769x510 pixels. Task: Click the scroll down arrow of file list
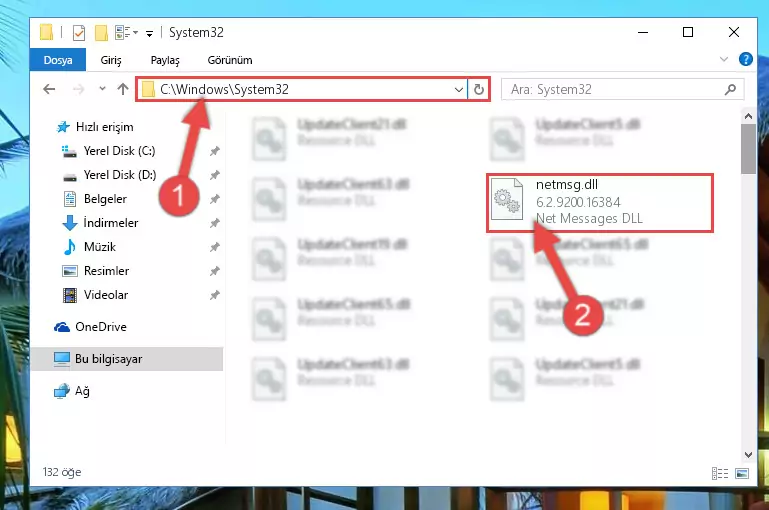pyautogui.click(x=748, y=455)
